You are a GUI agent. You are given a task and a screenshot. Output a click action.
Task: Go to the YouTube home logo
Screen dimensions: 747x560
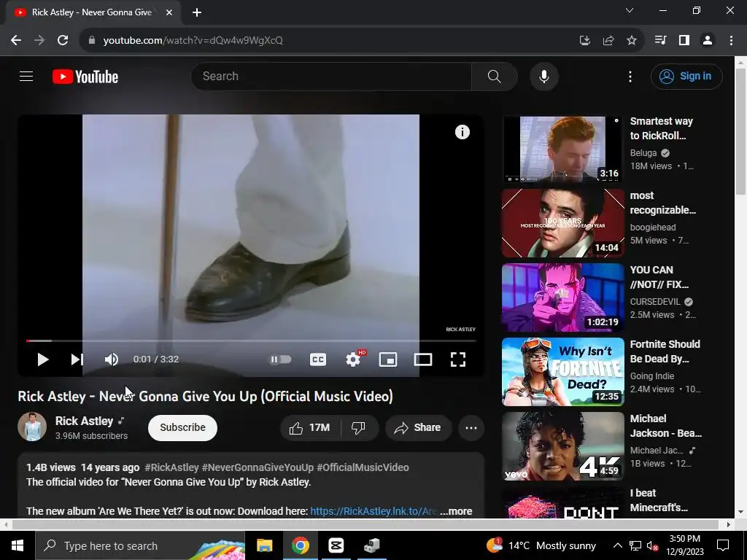tap(85, 77)
